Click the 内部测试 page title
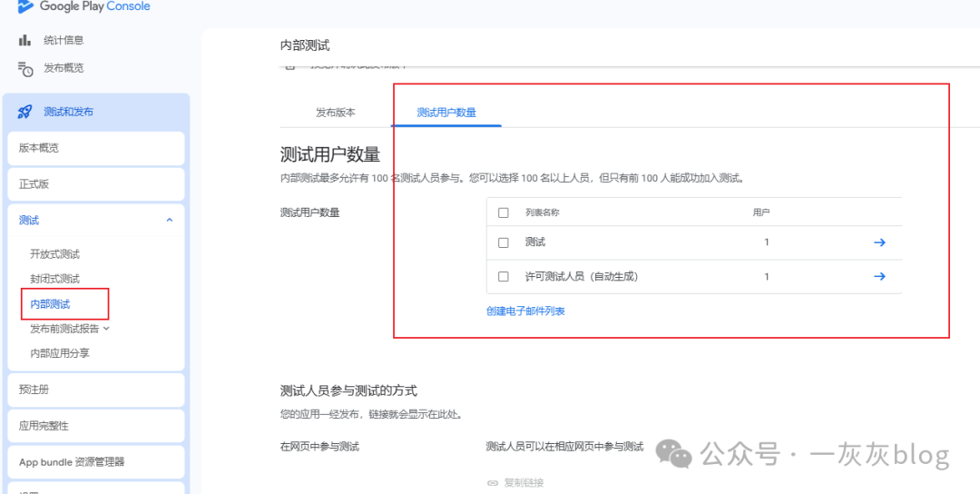 (x=305, y=45)
